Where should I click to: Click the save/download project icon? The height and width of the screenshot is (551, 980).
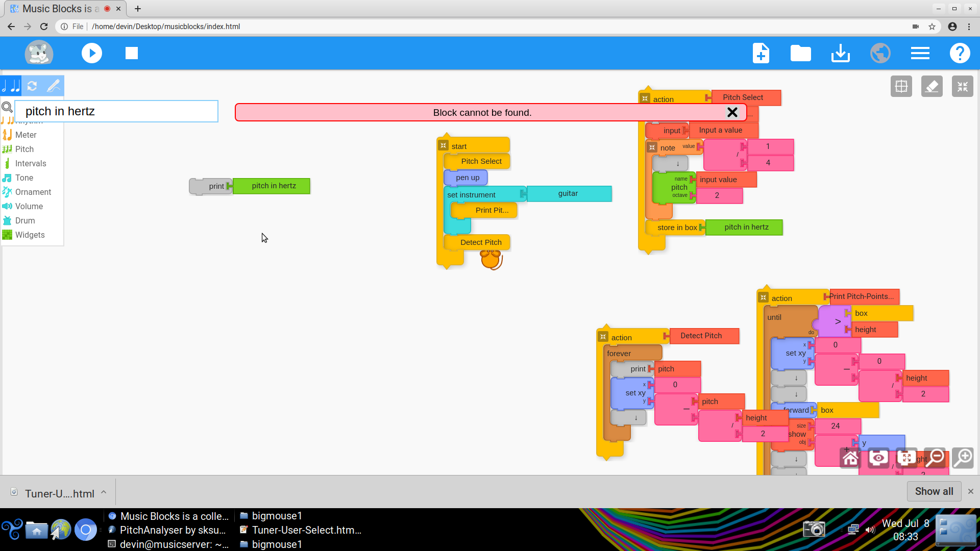pos(840,53)
